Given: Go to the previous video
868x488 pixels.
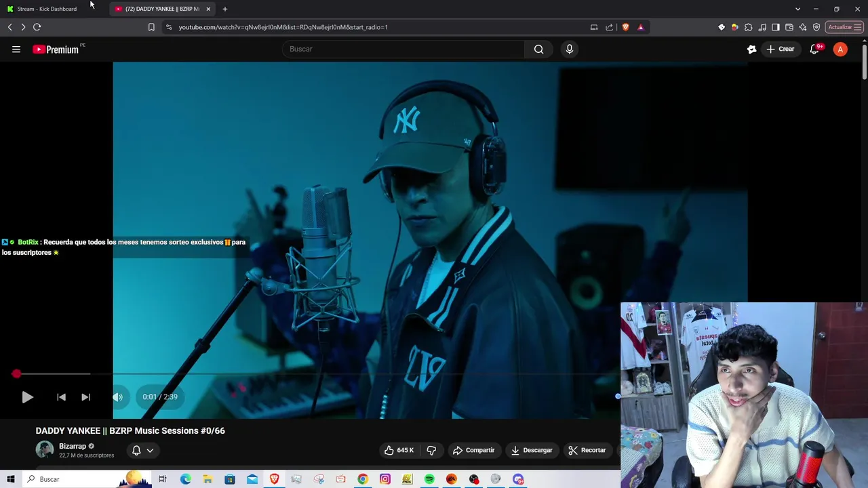Looking at the screenshot, I should (61, 397).
